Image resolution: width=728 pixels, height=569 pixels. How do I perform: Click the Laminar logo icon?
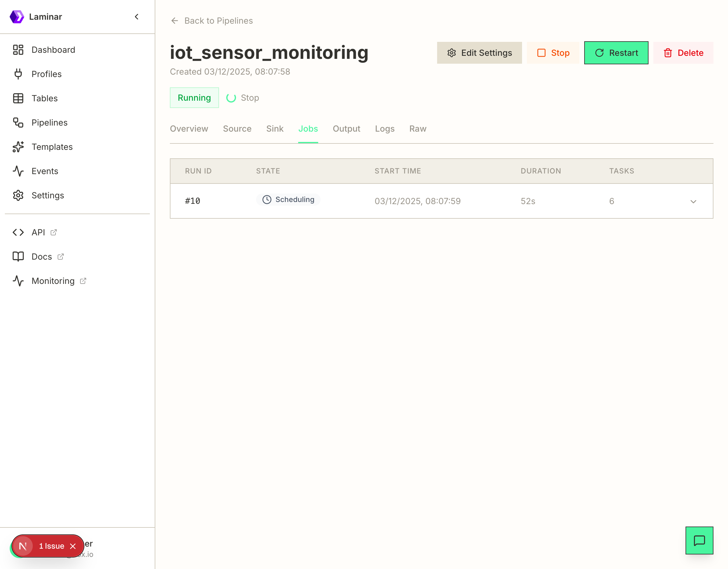[17, 17]
